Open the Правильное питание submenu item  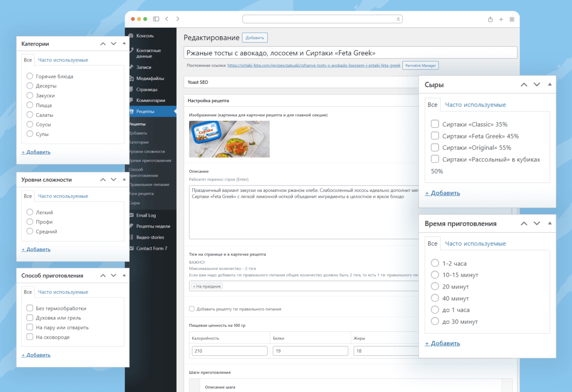click(x=149, y=184)
